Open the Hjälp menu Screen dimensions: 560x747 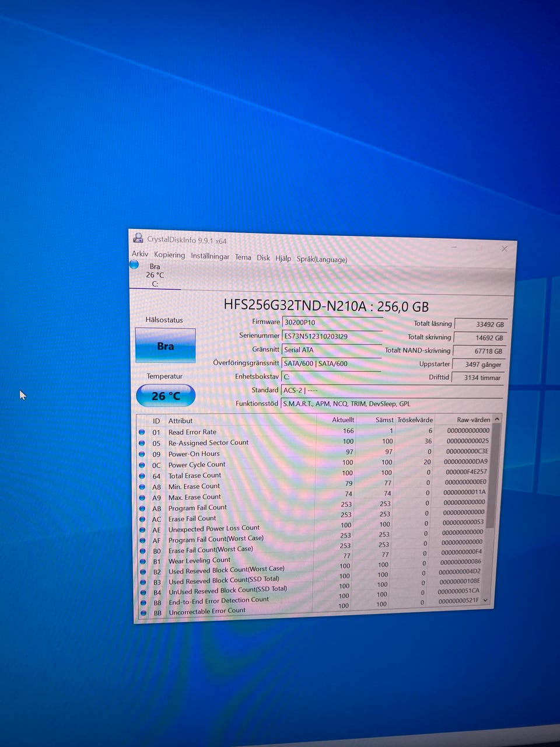coord(283,258)
